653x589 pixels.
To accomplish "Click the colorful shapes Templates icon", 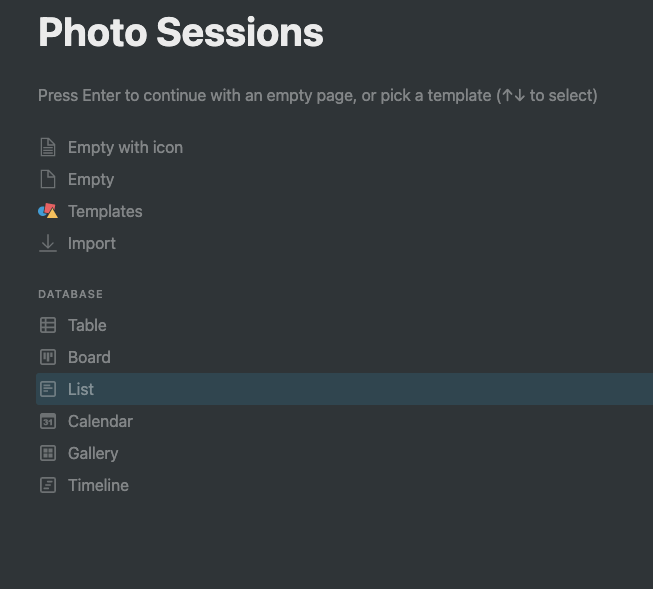I will coord(48,211).
